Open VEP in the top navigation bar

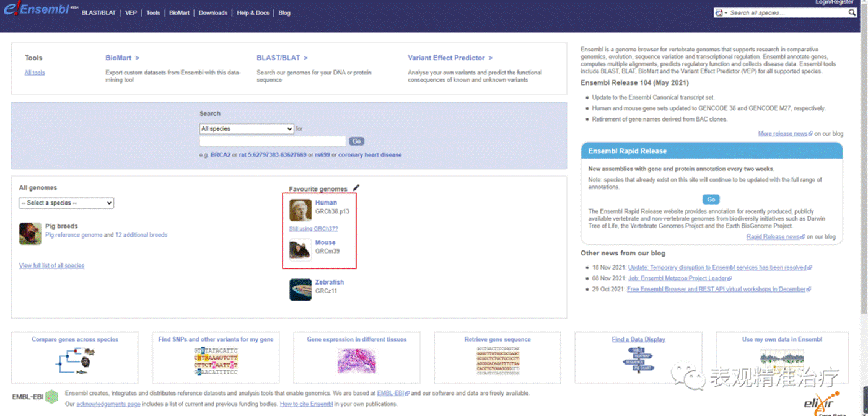pyautogui.click(x=131, y=13)
